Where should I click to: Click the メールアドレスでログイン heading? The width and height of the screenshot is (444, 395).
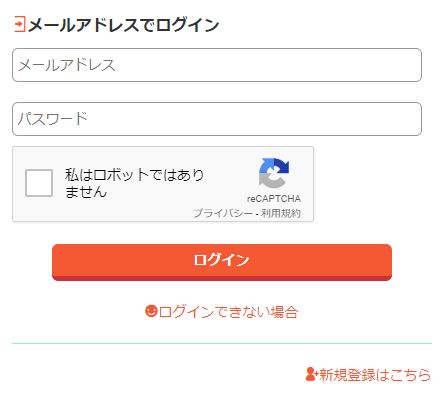pos(123,25)
